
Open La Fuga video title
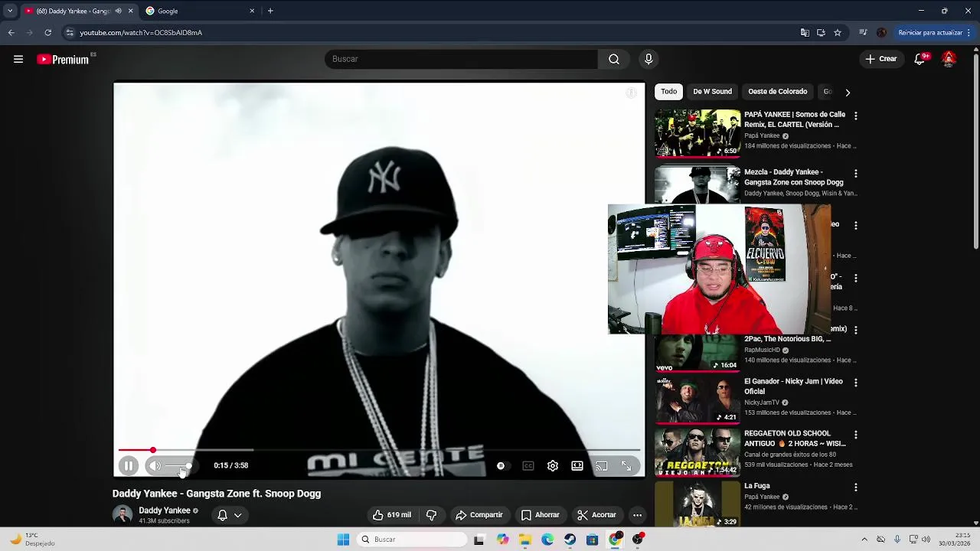[757, 486]
